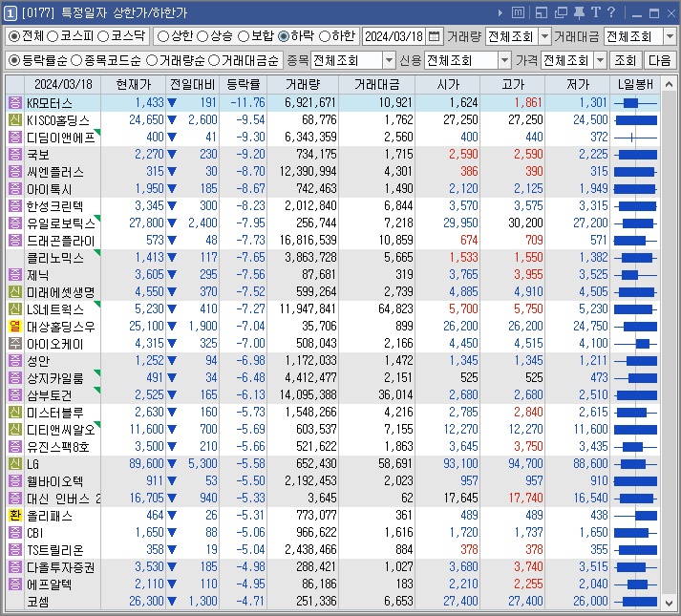Click the 신 badge next to 미스터블루
Image resolution: width=681 pixels, height=616 pixels.
click(15, 413)
